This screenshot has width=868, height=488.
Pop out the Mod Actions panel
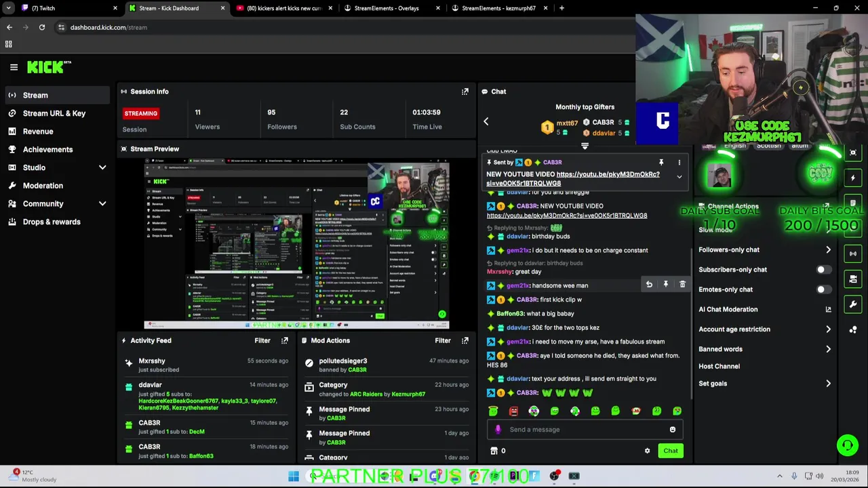[465, 341]
